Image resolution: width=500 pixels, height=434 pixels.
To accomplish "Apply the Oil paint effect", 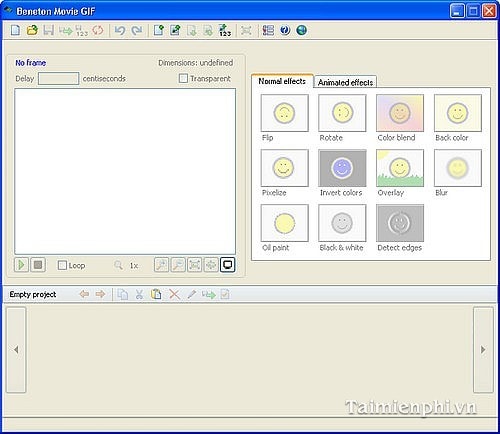I will (x=285, y=223).
